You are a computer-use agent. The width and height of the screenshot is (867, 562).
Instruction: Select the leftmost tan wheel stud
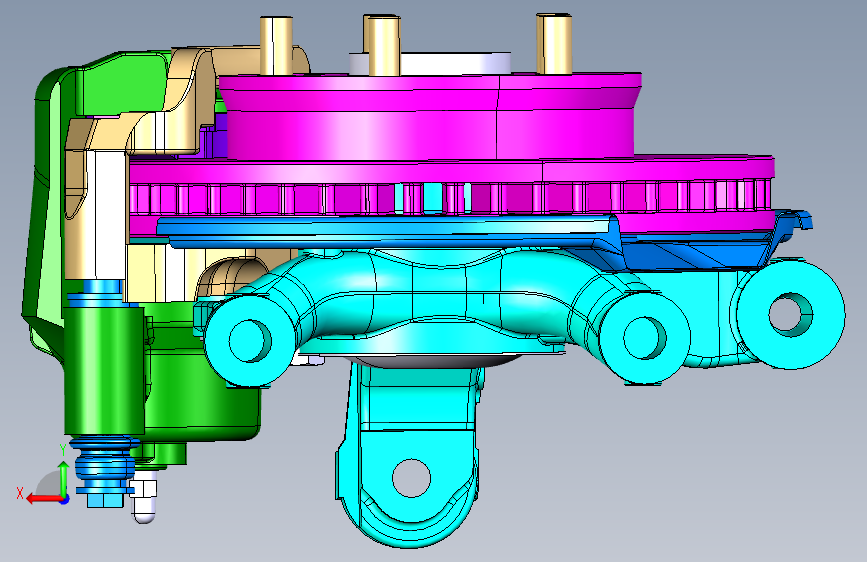[276, 45]
